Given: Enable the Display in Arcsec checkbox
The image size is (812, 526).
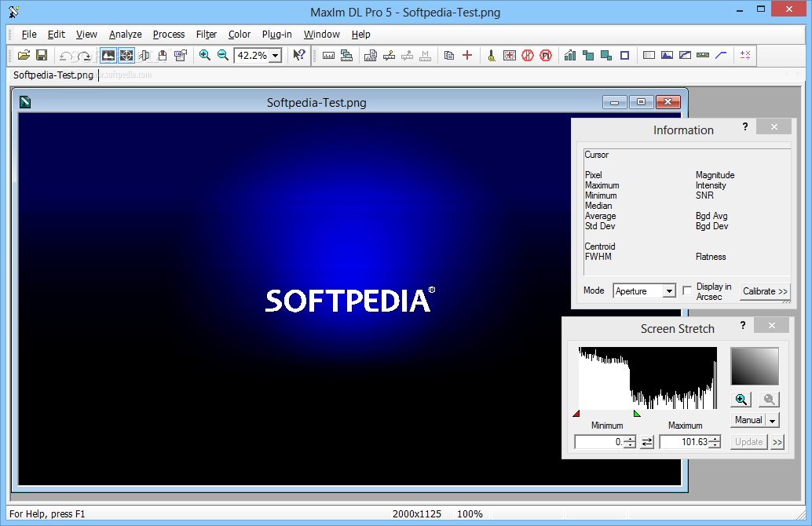Looking at the screenshot, I should tap(687, 291).
